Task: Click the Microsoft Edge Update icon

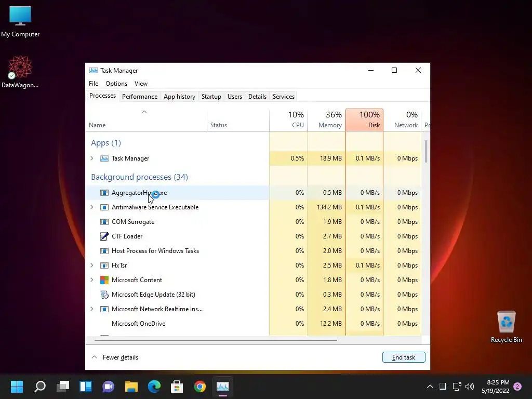Action: coord(104,295)
